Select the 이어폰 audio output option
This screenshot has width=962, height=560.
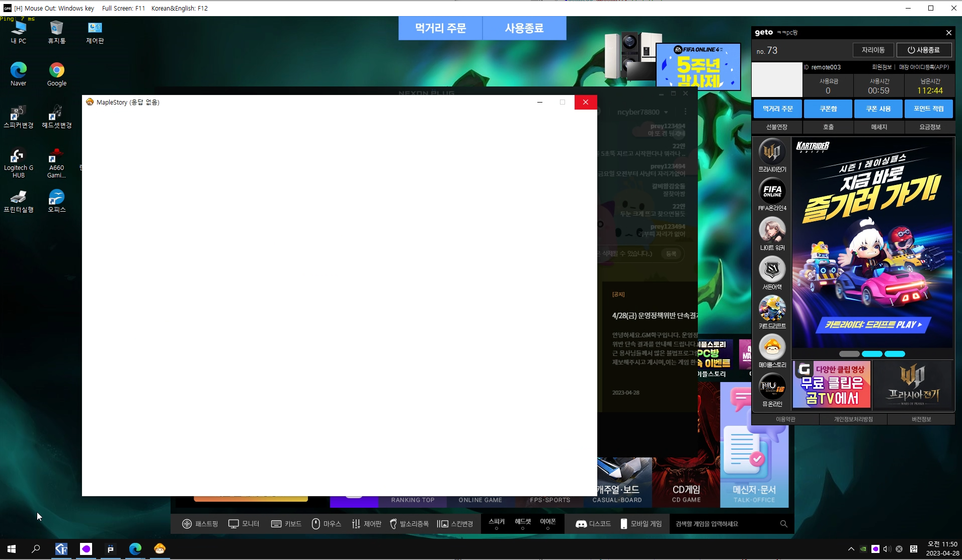point(547,524)
